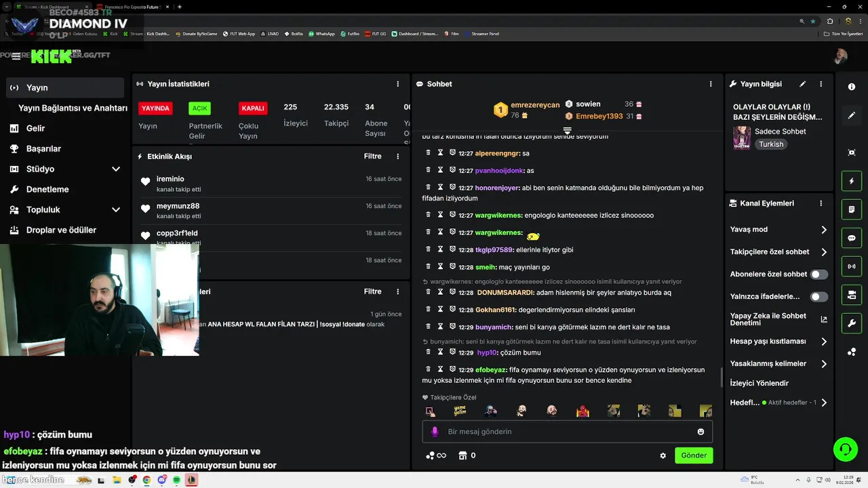Click the gift shop icon below chat

pyautogui.click(x=463, y=455)
